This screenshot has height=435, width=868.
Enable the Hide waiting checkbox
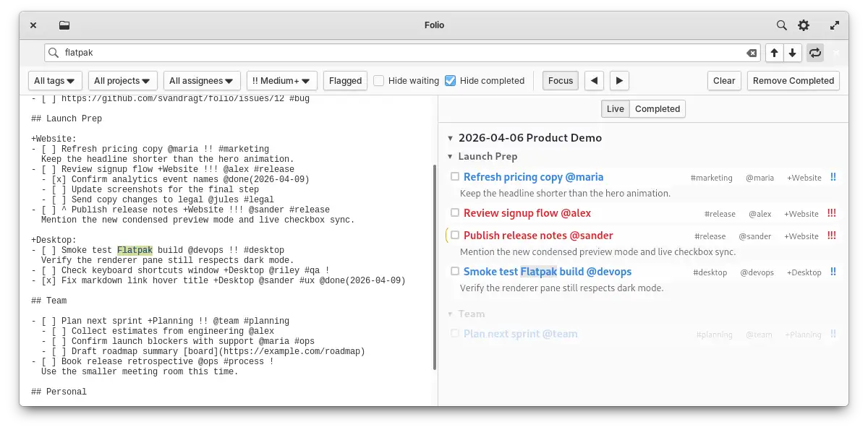pos(378,81)
